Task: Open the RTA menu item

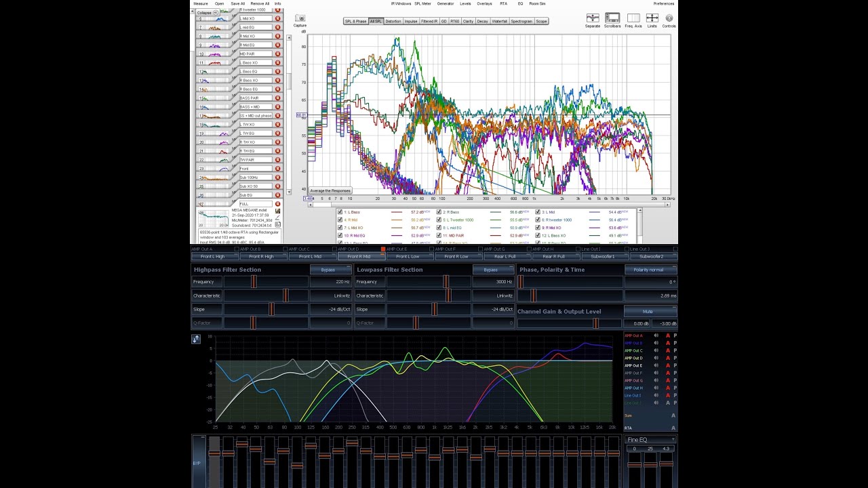Action: click(x=503, y=3)
